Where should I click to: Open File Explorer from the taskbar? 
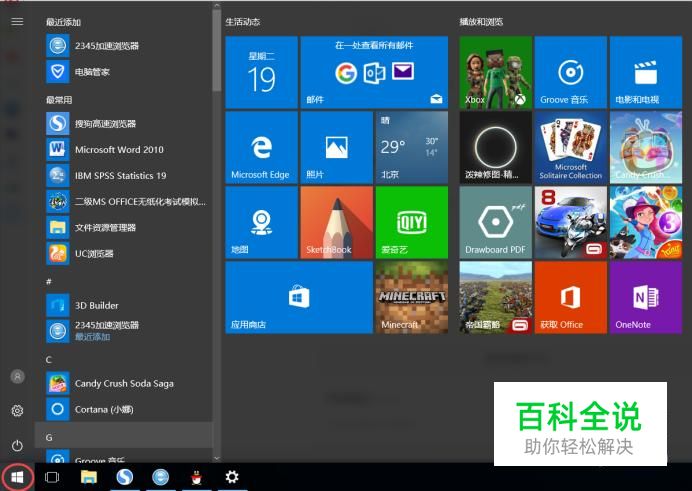[88, 477]
